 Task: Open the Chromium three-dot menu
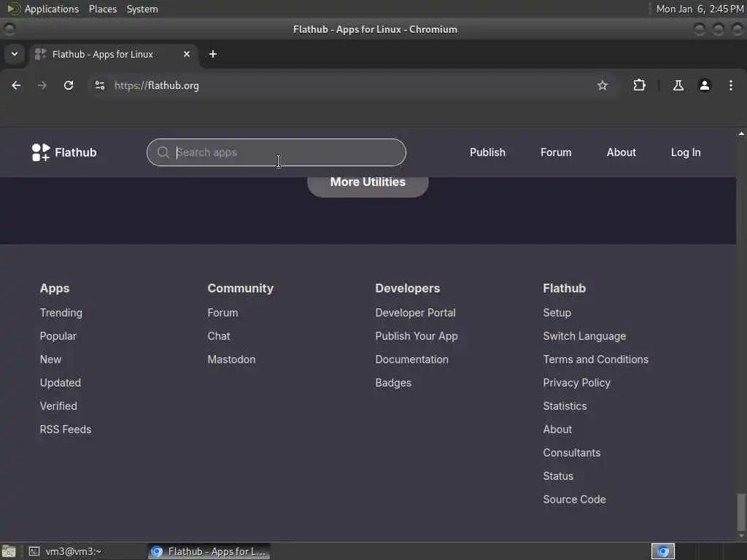click(x=731, y=85)
